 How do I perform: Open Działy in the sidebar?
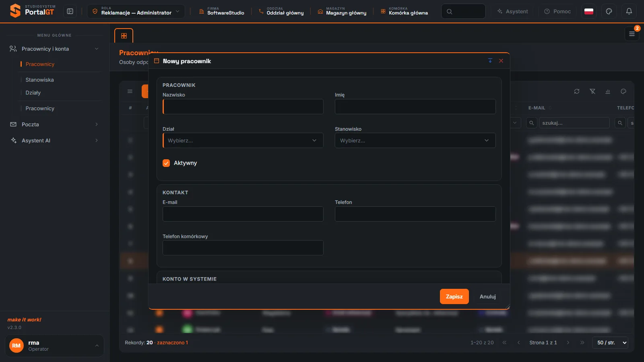click(33, 93)
